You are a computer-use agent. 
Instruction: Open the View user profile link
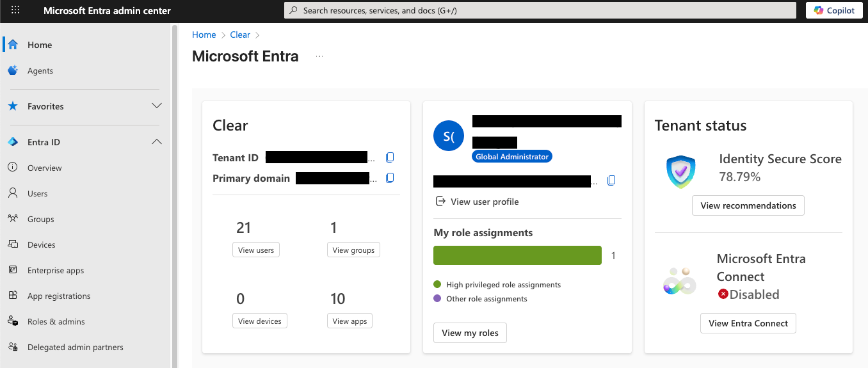pyautogui.click(x=477, y=202)
